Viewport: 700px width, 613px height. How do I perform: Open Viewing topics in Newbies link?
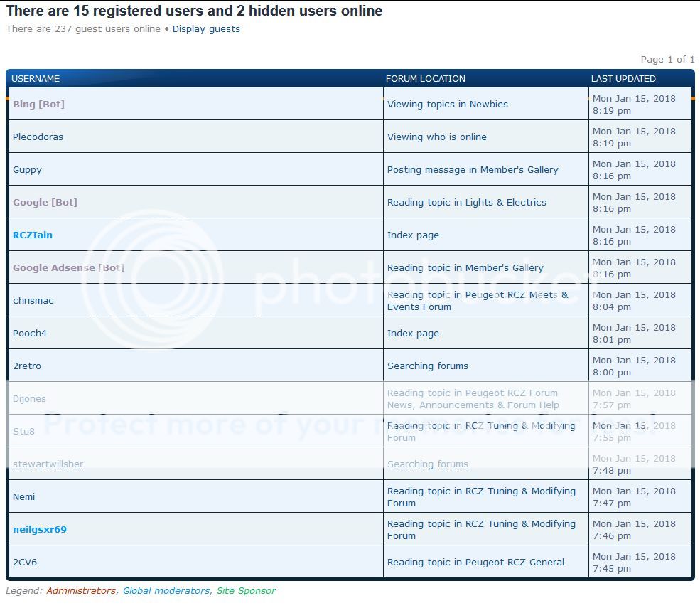pos(448,105)
